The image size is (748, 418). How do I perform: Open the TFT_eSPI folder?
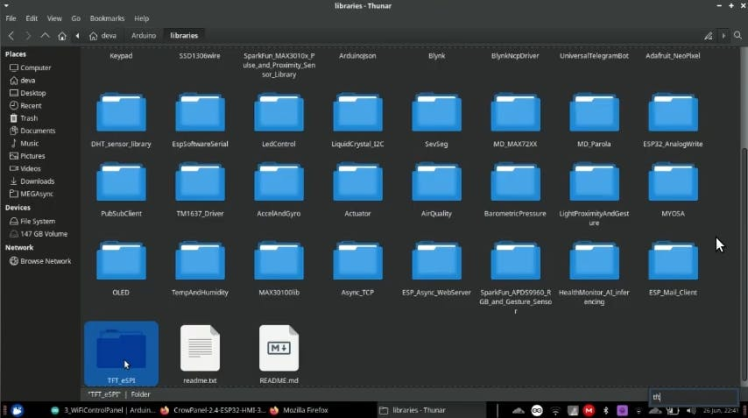[x=120, y=350]
